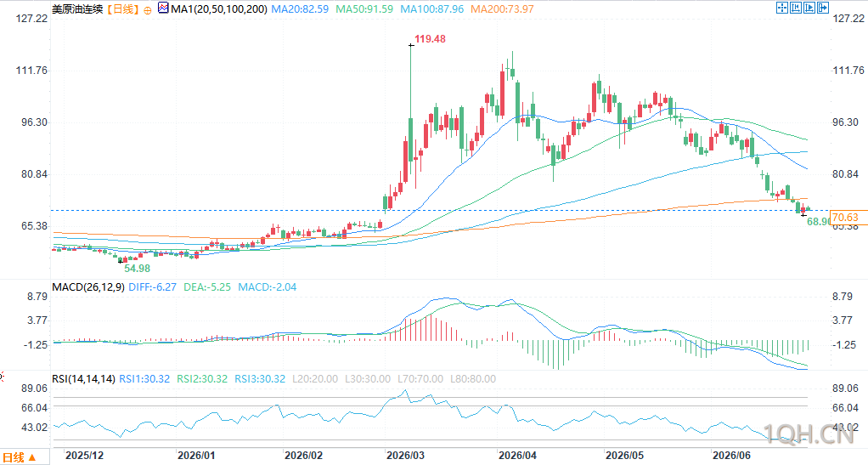Open MA1(20,50,100,200) indicator settings
The image size is (868, 465).
(218, 9)
